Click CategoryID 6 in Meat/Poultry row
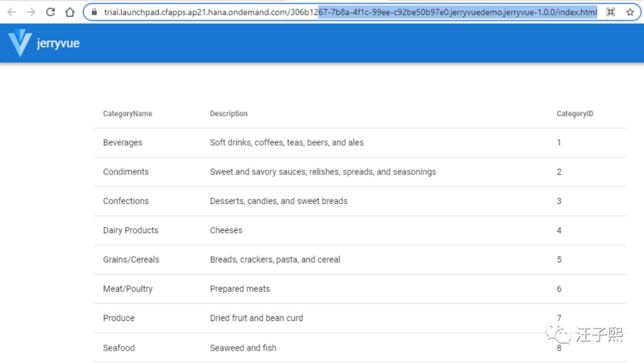Image resolution: width=644 pixels, height=363 pixels. pyautogui.click(x=559, y=288)
